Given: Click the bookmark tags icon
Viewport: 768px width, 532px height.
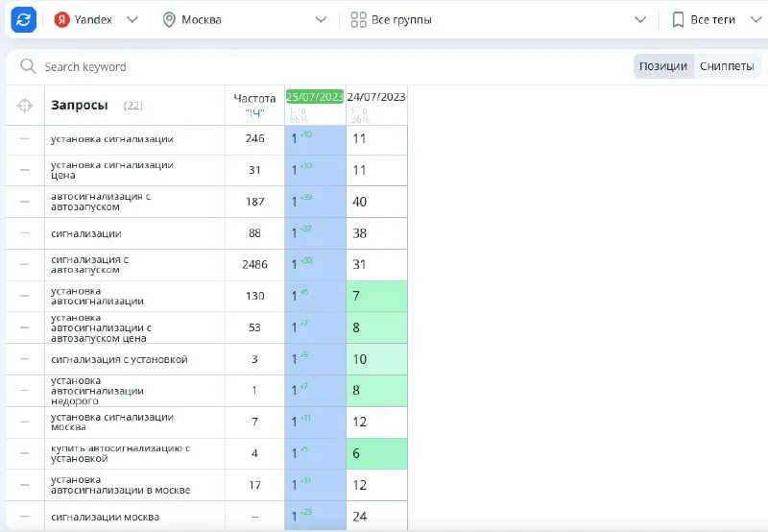Looking at the screenshot, I should (x=678, y=19).
